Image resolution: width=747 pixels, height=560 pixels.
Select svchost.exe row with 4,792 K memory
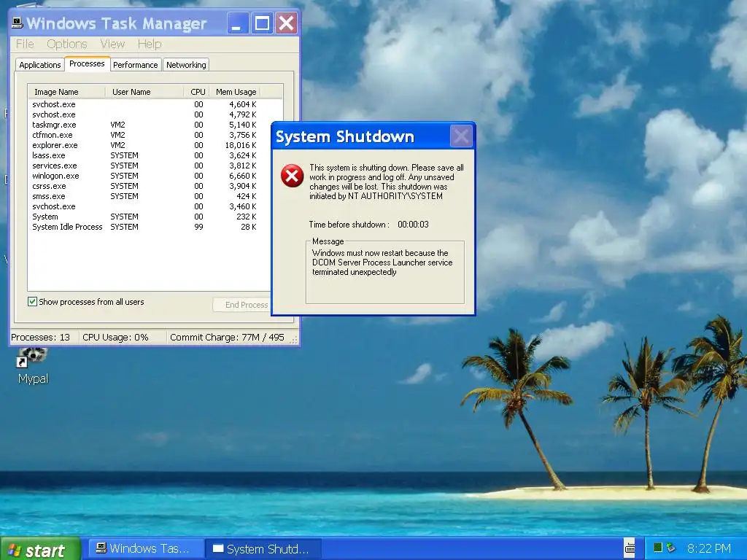click(144, 114)
